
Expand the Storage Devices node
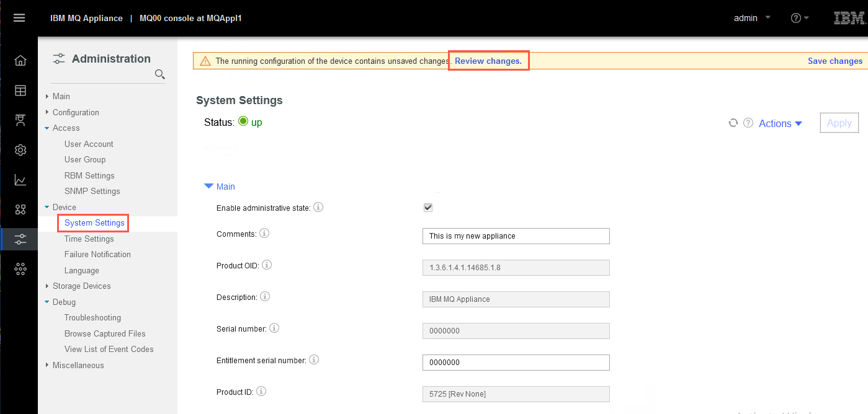click(47, 286)
